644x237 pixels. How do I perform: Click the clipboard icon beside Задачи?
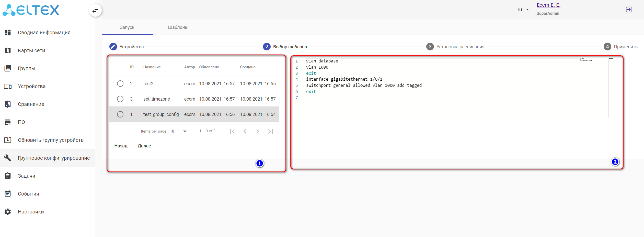8,176
